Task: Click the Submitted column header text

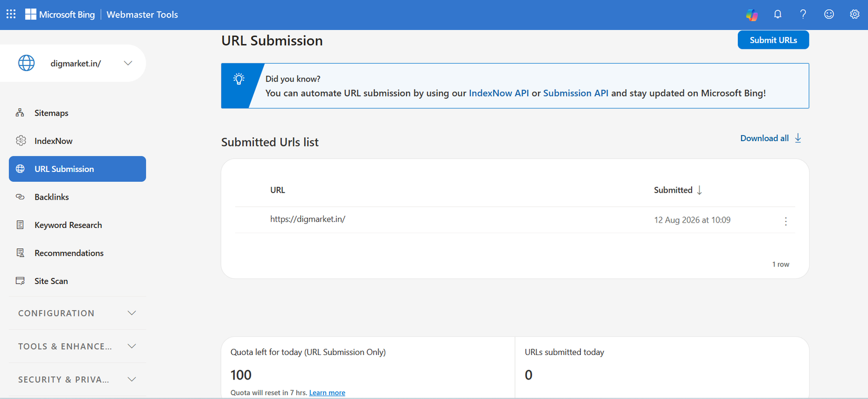Action: coord(673,190)
